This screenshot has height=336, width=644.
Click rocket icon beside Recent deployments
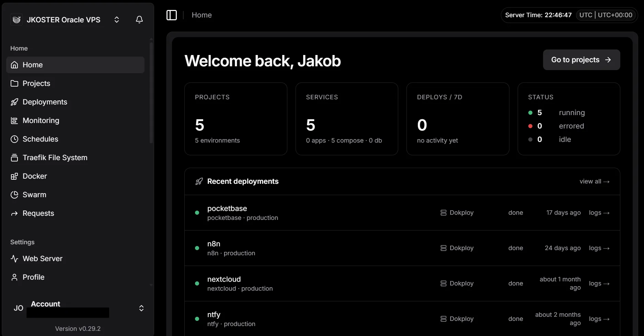199,181
